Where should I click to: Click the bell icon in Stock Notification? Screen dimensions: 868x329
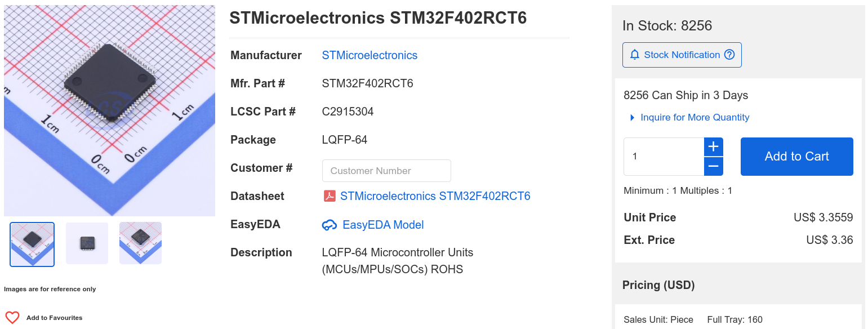click(635, 55)
